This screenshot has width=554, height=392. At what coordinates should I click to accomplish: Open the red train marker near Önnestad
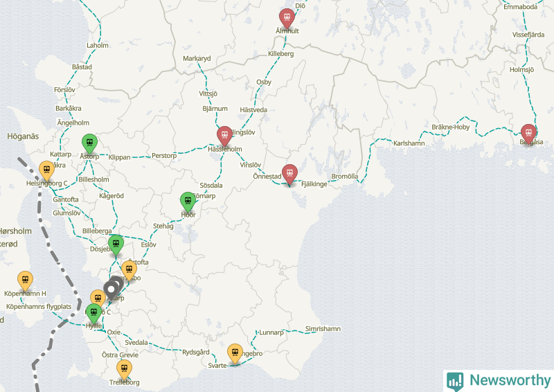coord(289,174)
